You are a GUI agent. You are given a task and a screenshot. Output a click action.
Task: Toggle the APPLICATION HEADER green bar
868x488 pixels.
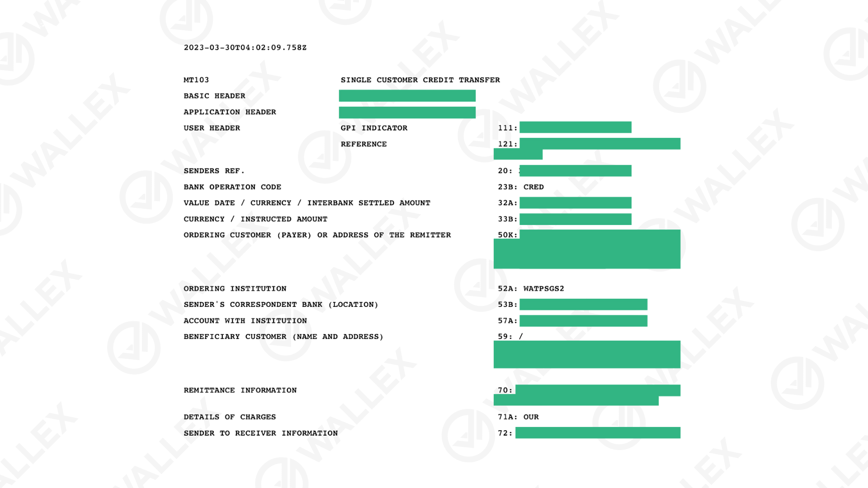[407, 112]
